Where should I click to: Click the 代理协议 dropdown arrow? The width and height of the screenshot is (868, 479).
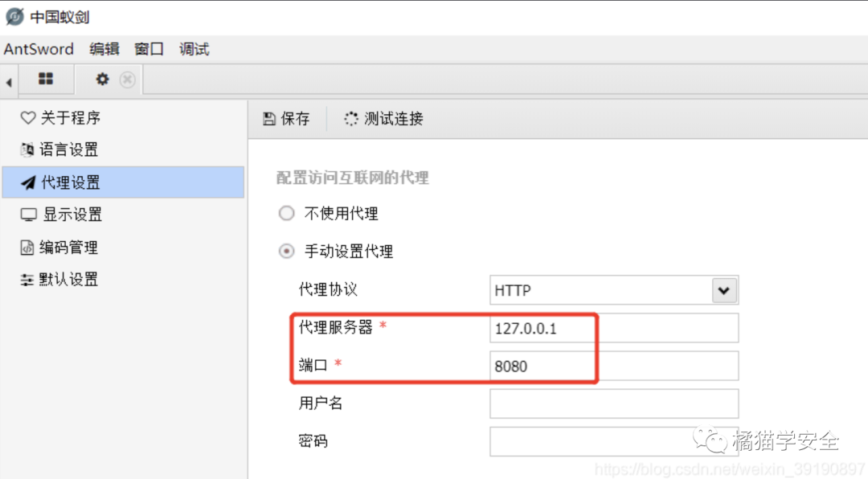tap(724, 290)
